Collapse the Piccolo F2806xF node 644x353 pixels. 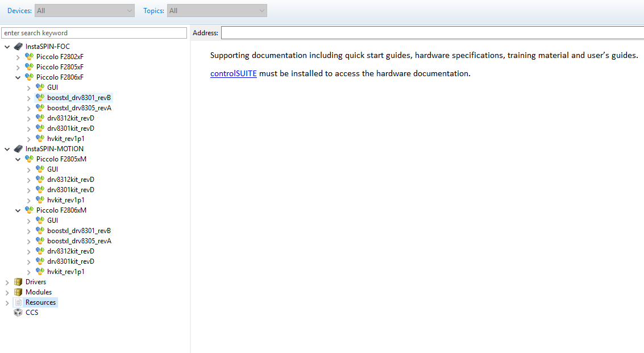18,77
